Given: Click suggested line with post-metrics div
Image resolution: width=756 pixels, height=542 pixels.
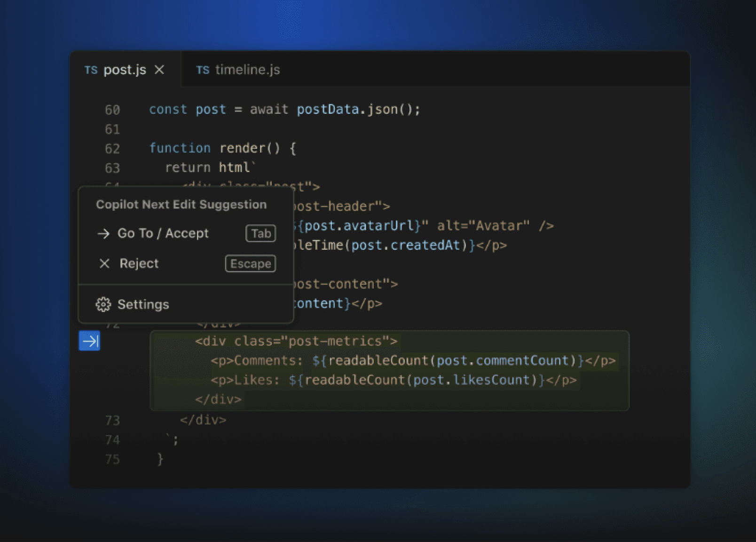Looking at the screenshot, I should [x=296, y=341].
